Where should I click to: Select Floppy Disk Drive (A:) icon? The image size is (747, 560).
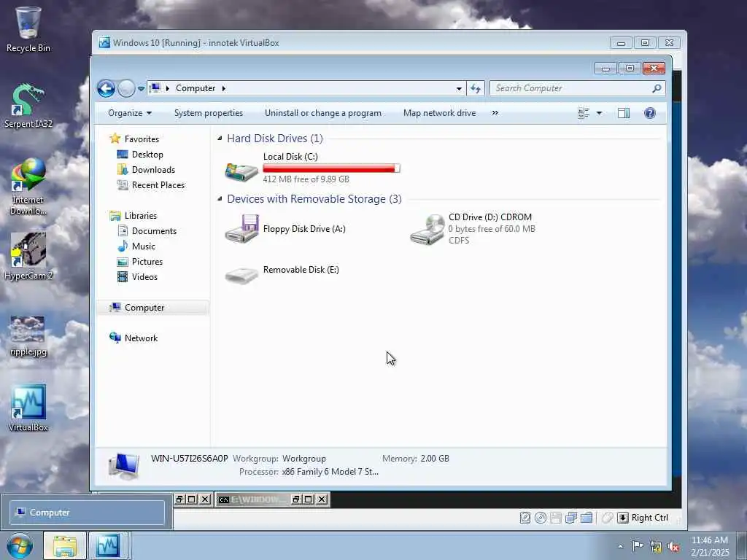[x=241, y=229]
